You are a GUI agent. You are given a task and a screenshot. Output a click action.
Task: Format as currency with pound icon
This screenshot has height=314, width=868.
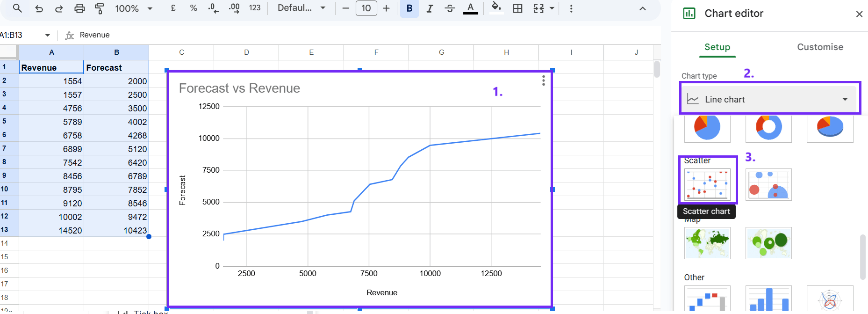click(x=173, y=8)
